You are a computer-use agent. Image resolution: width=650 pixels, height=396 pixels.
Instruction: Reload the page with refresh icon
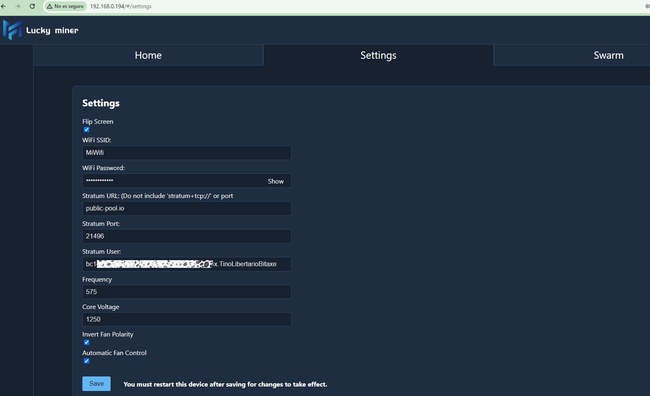32,6
